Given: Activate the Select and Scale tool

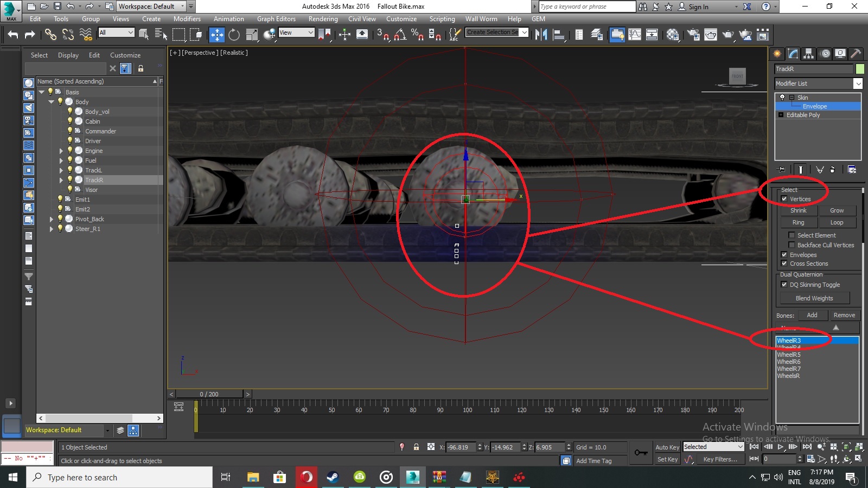Looking at the screenshot, I should (x=252, y=35).
